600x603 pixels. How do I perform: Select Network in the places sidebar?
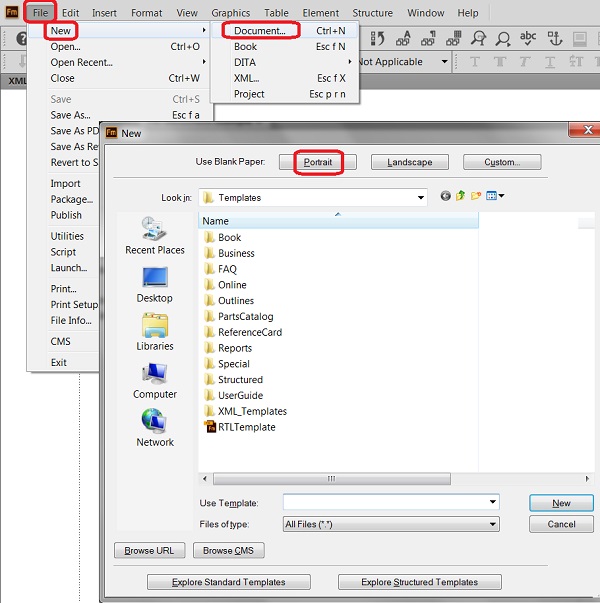tap(155, 428)
